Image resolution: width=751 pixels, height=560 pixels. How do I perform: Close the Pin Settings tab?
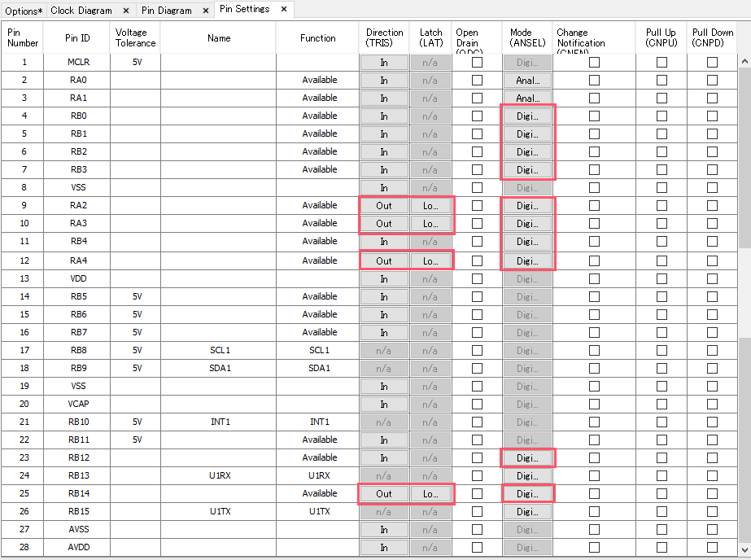(283, 10)
